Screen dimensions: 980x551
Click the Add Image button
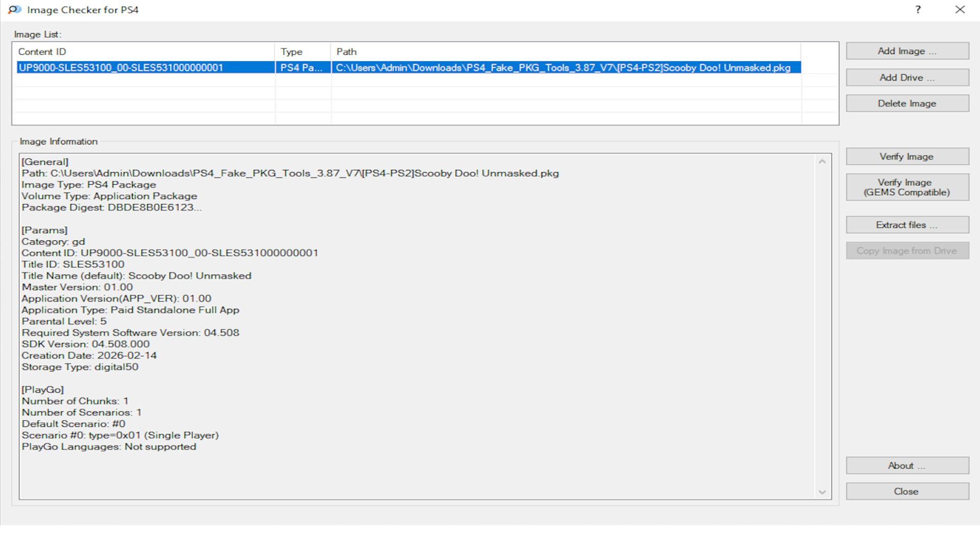pyautogui.click(x=907, y=51)
